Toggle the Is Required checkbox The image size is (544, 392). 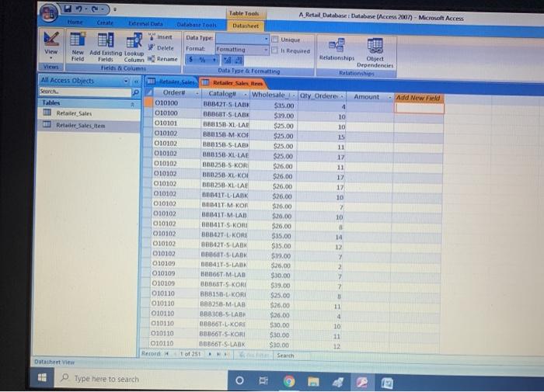tap(275, 50)
